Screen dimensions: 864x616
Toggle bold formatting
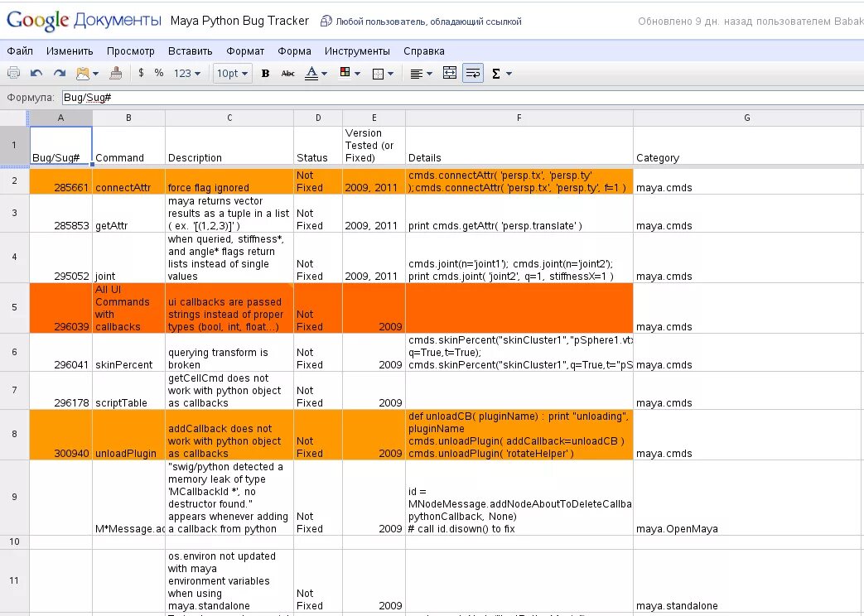266,74
